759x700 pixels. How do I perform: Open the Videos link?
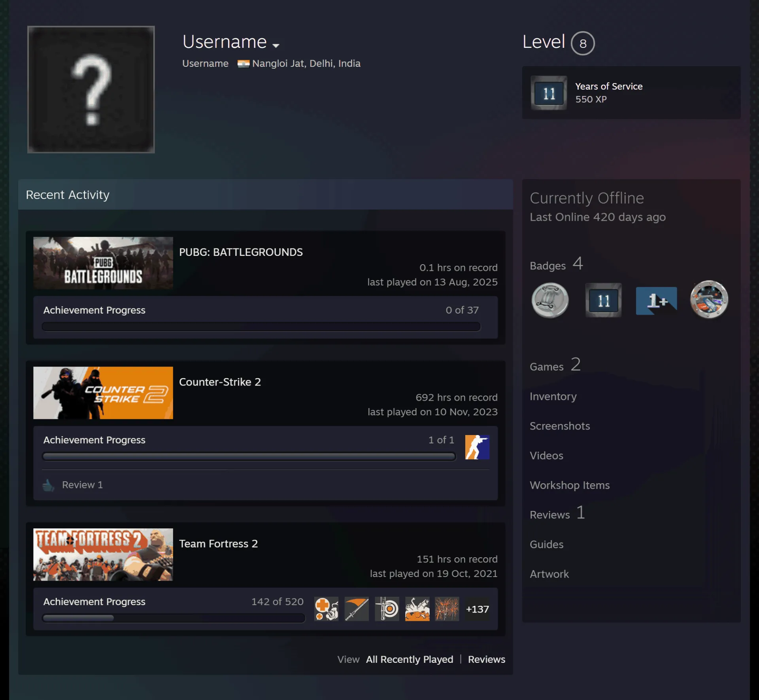(x=546, y=456)
